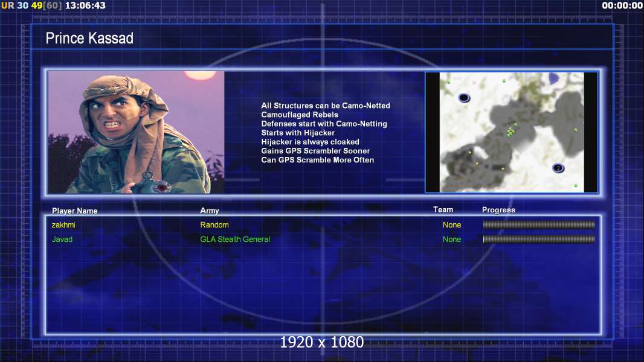Click 'Starts with Hijacker' text line
Image resolution: width=644 pixels, height=362 pixels.
(298, 132)
